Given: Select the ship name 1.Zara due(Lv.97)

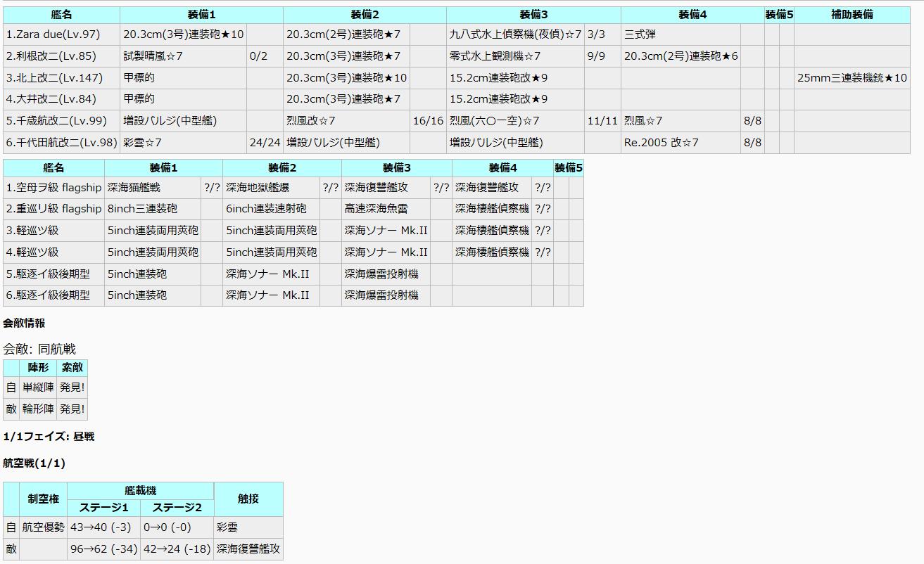Looking at the screenshot, I should (61, 34).
